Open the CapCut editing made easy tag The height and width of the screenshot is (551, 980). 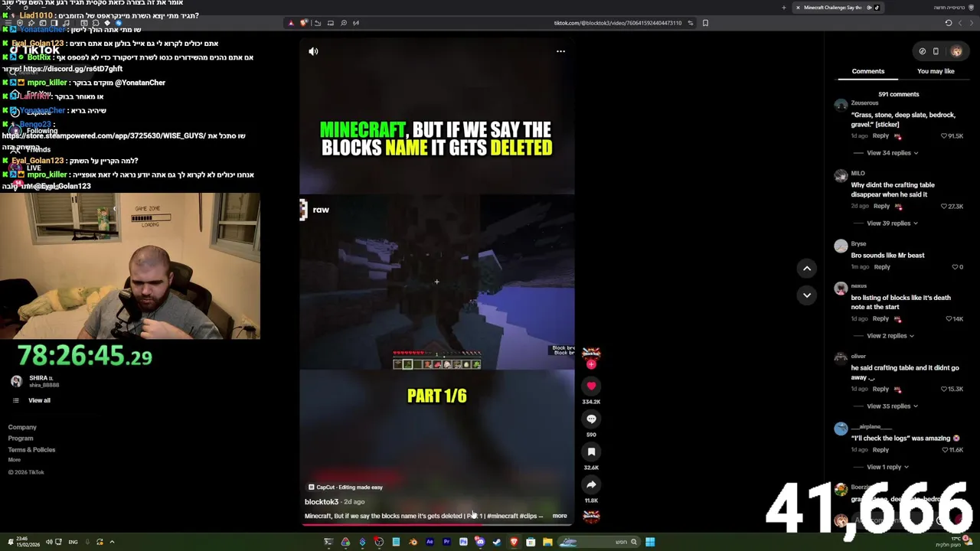click(x=345, y=487)
